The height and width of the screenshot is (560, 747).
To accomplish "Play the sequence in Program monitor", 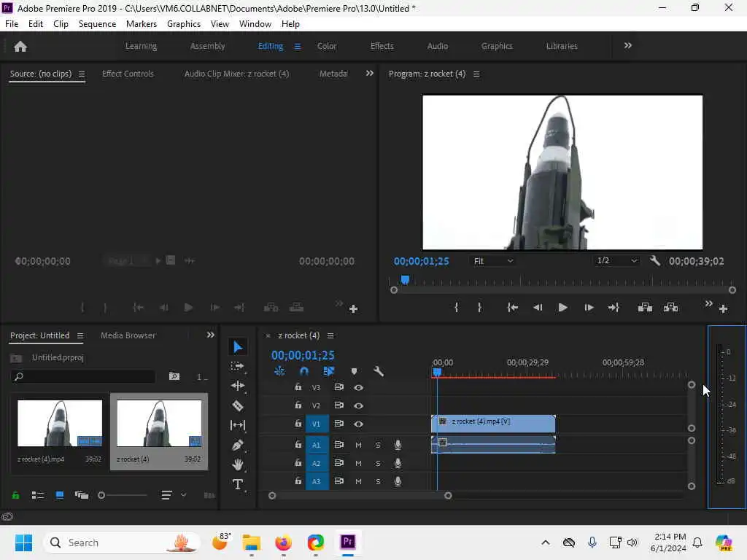I will 562,308.
